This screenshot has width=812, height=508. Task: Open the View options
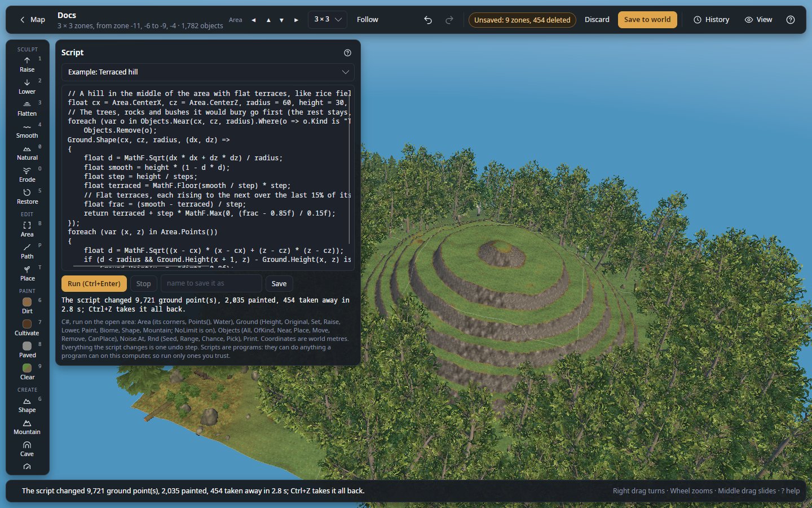pos(758,20)
